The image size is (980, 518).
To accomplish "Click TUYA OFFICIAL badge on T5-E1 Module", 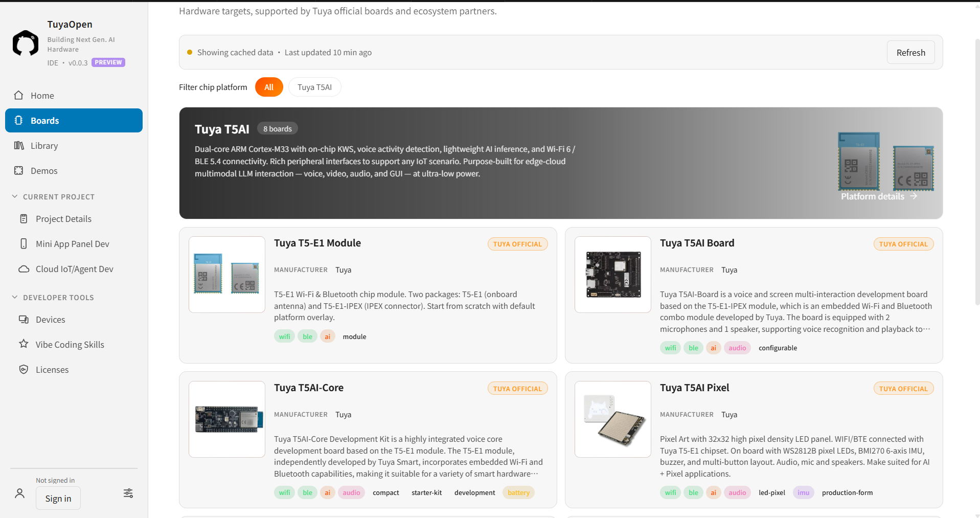I will [517, 244].
